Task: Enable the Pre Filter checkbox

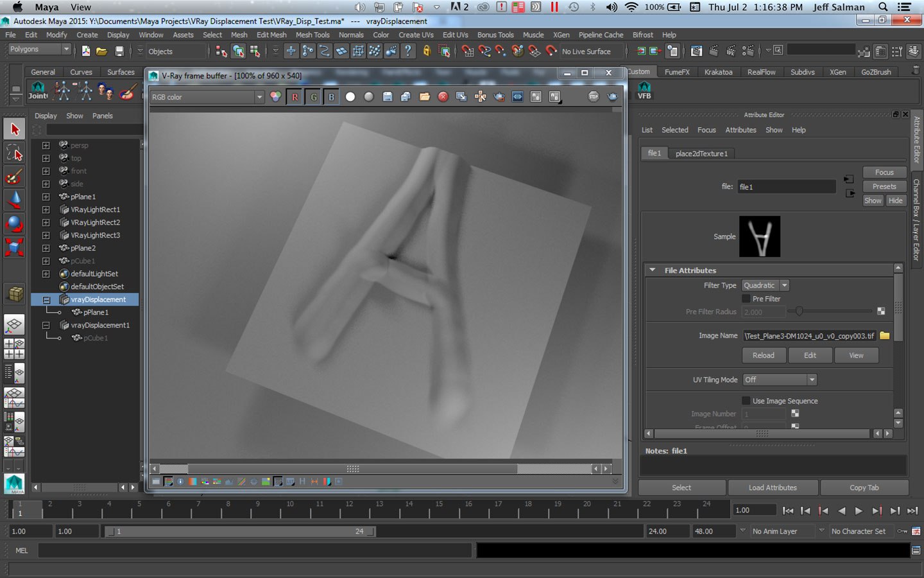Action: pyautogui.click(x=746, y=299)
